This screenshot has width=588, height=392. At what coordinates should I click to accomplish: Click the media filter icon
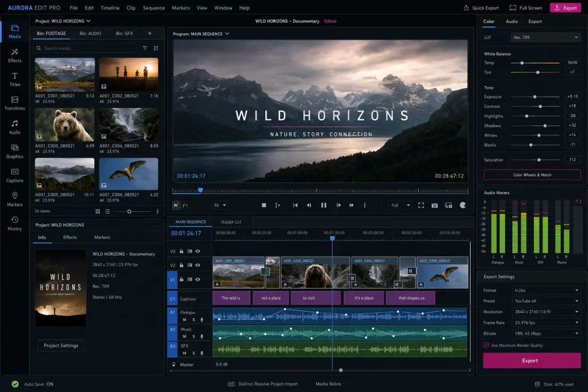click(x=145, y=48)
